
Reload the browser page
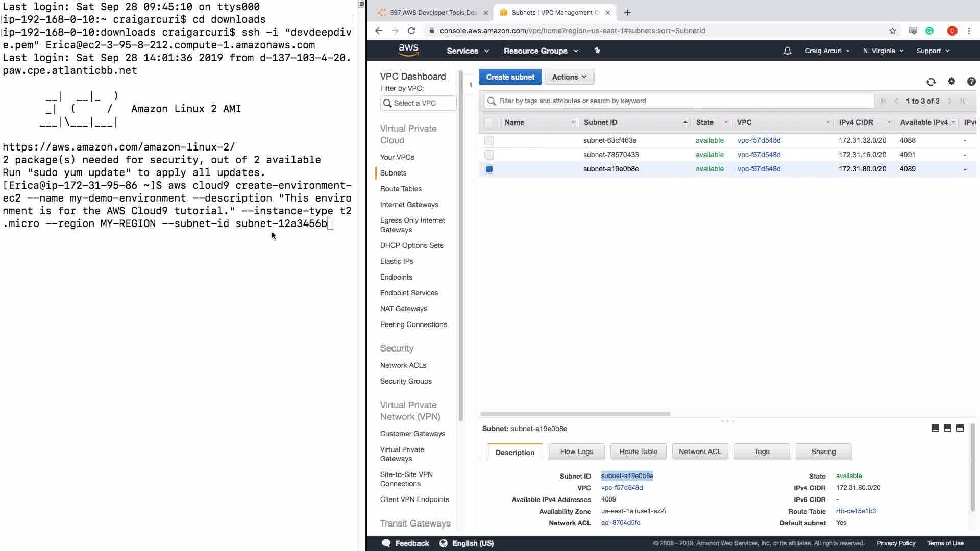(411, 31)
